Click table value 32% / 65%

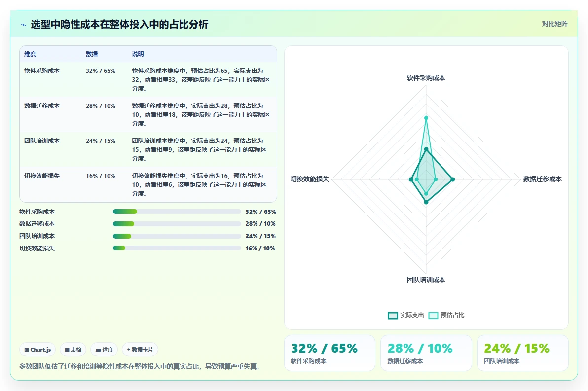click(x=101, y=71)
